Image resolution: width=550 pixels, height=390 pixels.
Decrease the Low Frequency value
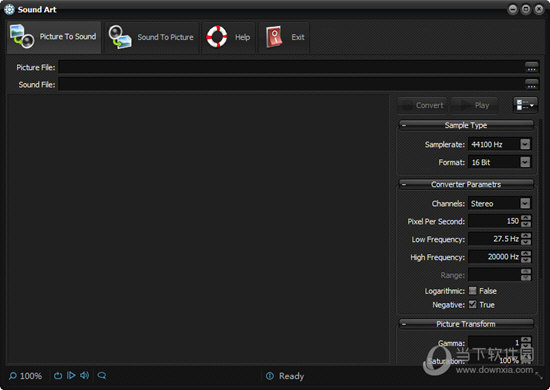coord(526,242)
